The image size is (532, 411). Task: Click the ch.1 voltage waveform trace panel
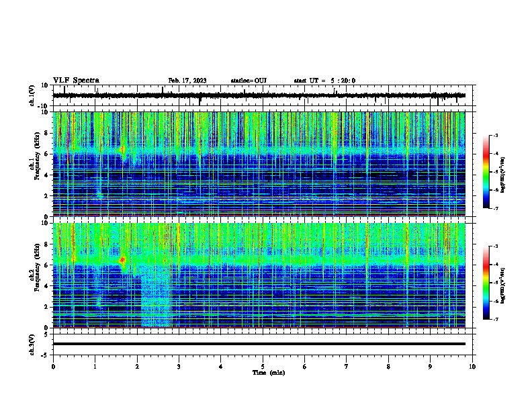[259, 95]
